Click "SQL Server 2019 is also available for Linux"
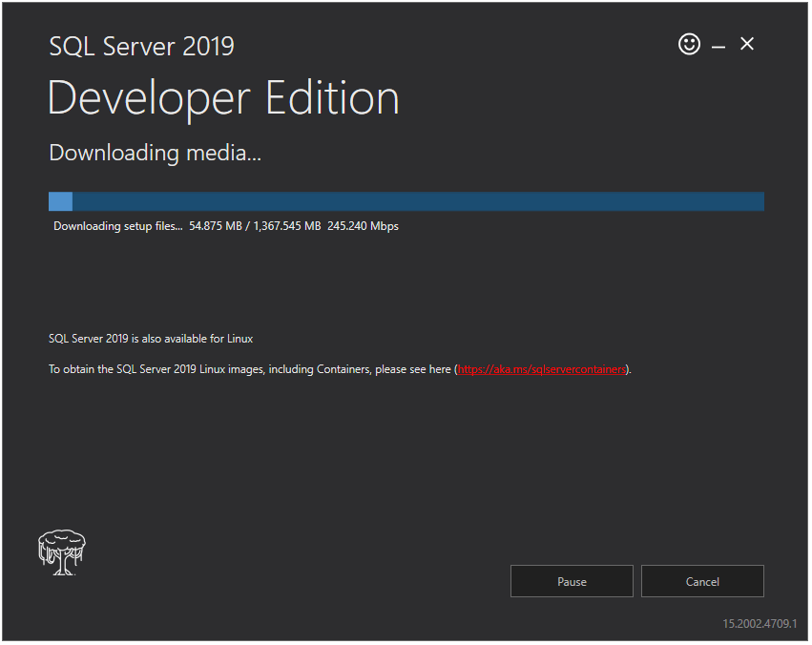 click(x=151, y=339)
